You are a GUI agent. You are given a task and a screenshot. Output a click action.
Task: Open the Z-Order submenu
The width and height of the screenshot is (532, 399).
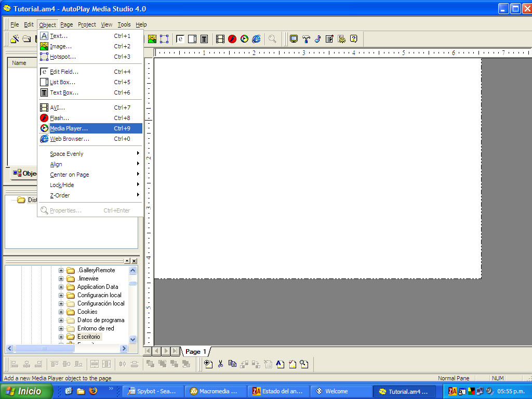click(90, 195)
